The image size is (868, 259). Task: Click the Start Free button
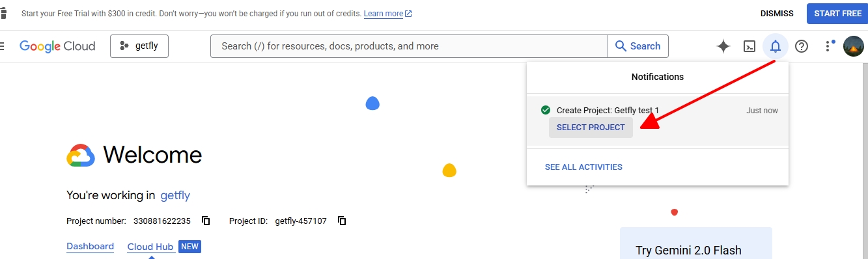[x=837, y=14]
